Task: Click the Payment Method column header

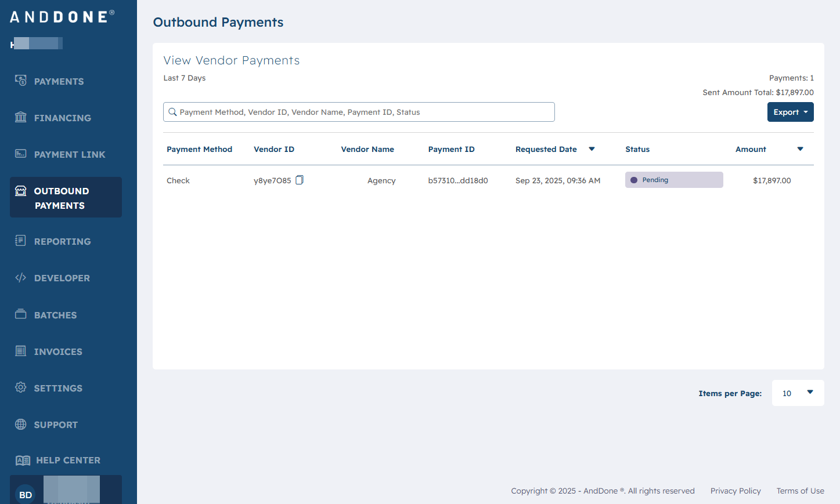Action: (199, 149)
